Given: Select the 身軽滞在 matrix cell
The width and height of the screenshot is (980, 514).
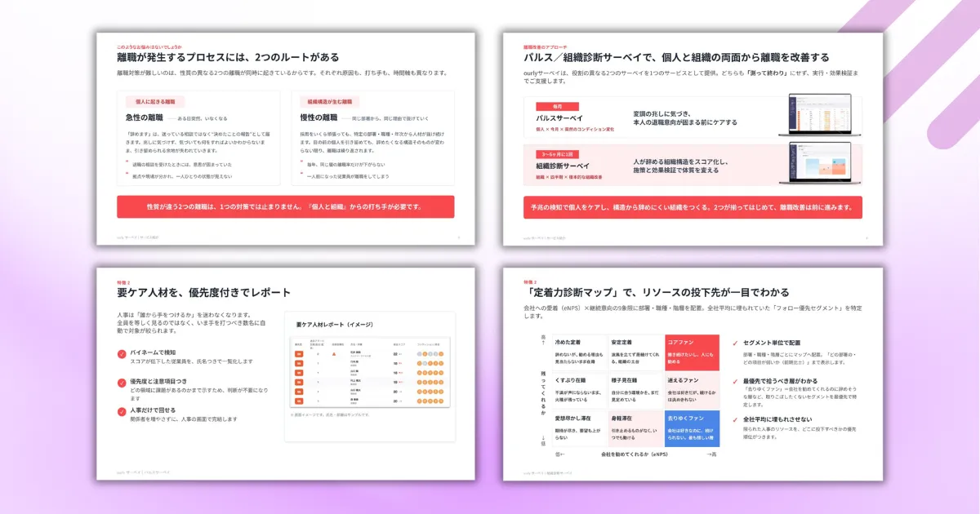Looking at the screenshot, I should pyautogui.click(x=635, y=429).
